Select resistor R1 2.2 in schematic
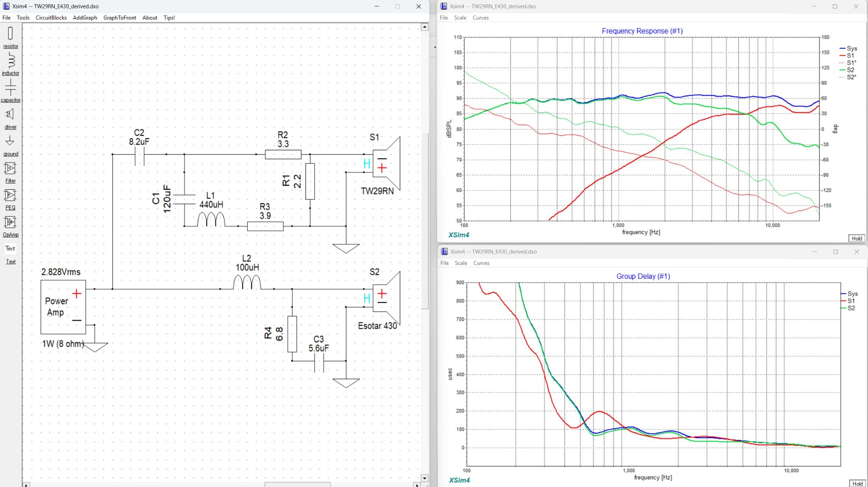This screenshot has height=487, width=868. [x=310, y=181]
